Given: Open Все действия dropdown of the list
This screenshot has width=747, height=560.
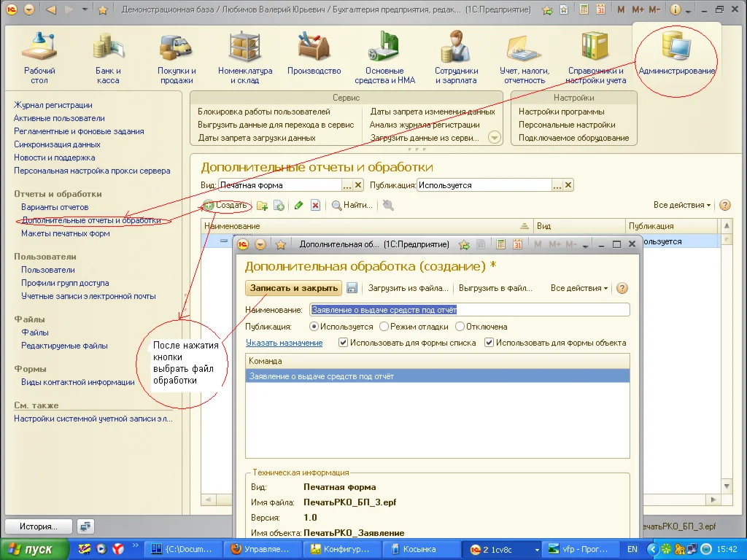Looking at the screenshot, I should (x=682, y=206).
